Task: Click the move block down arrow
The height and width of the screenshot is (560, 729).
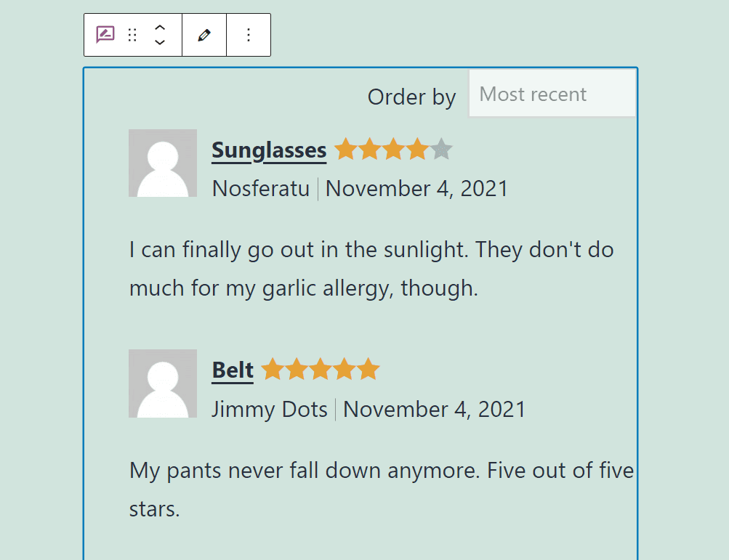Action: (x=159, y=41)
